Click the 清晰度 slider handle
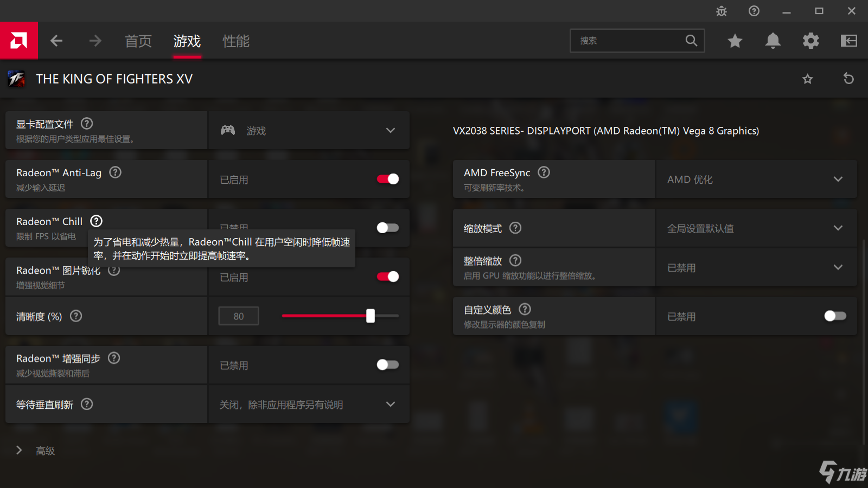 tap(371, 316)
